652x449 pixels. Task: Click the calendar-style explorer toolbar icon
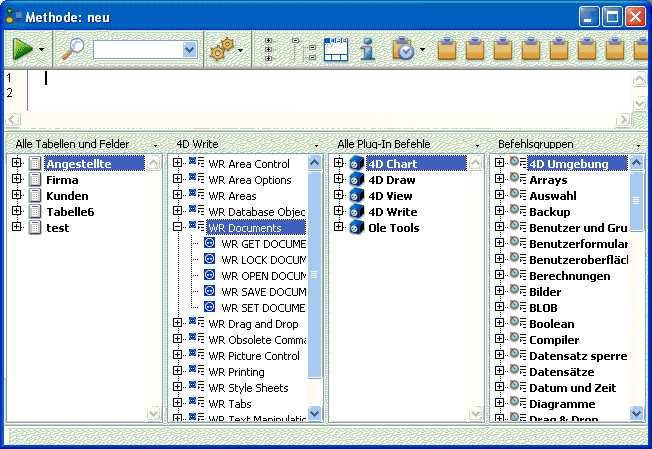click(335, 49)
